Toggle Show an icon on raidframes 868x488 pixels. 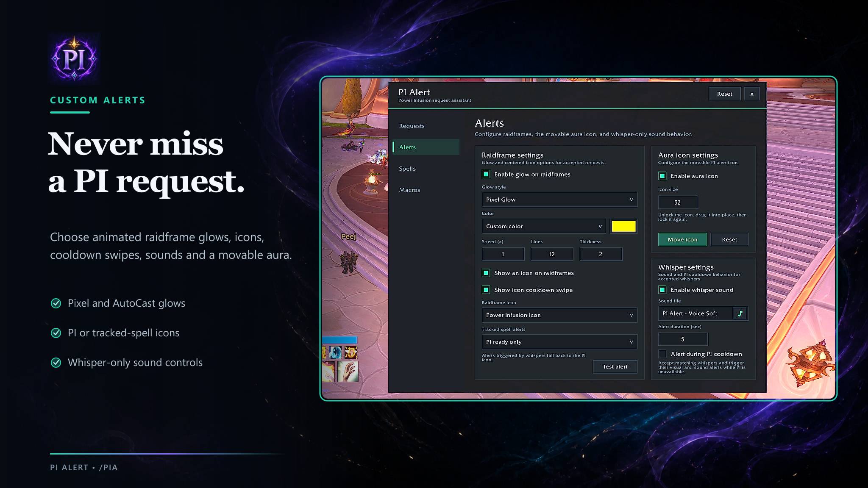pyautogui.click(x=486, y=273)
